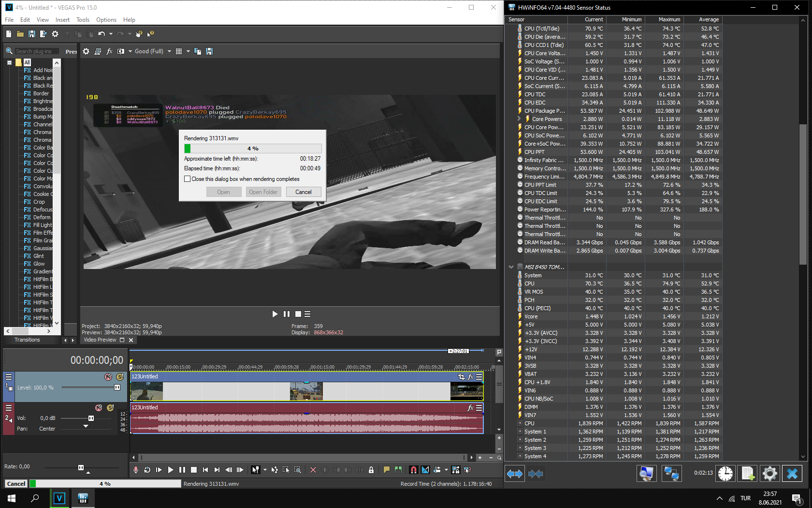The width and height of the screenshot is (812, 508).
Task: Select the Gaussian Blur plug-in in the list
Action: click(43, 248)
